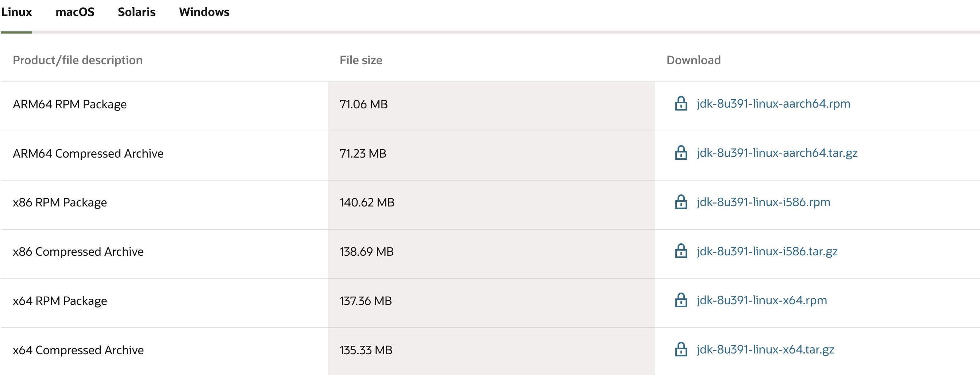Click the 'x64 Compressed Archive' description
The image size is (980, 375).
[x=78, y=350]
